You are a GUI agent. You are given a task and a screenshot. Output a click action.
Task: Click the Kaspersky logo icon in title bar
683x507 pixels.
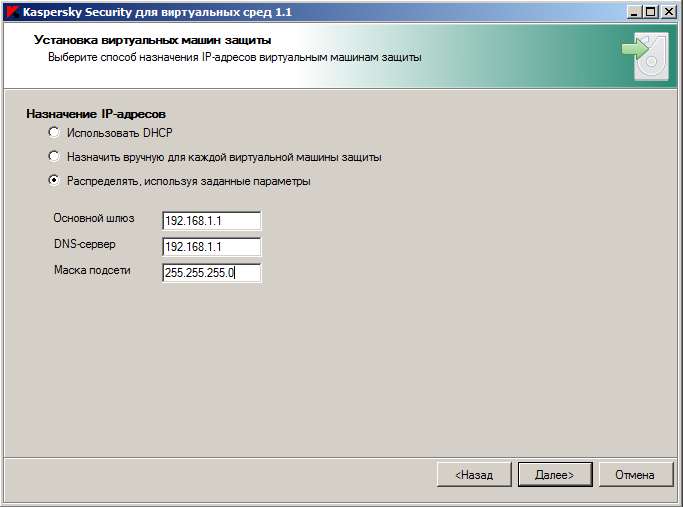(x=13, y=12)
